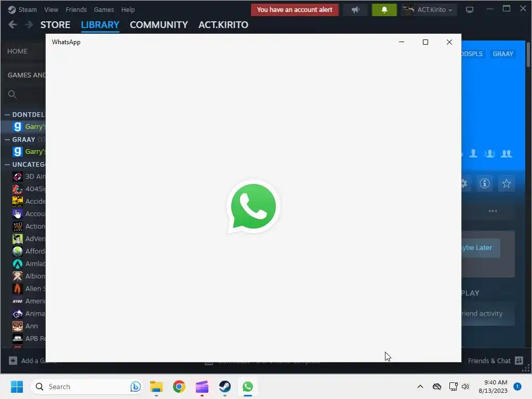
Task: Collapse the GRAAY collection
Action: point(7,139)
